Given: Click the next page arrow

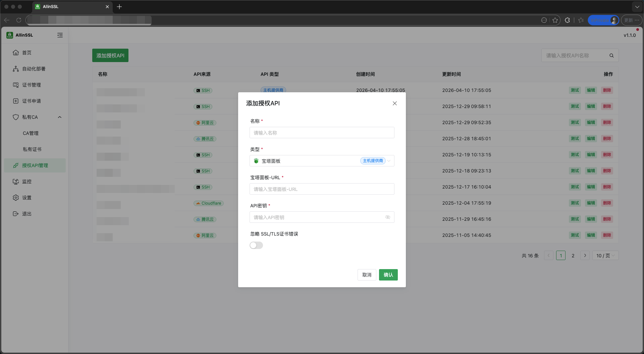Looking at the screenshot, I should point(585,255).
